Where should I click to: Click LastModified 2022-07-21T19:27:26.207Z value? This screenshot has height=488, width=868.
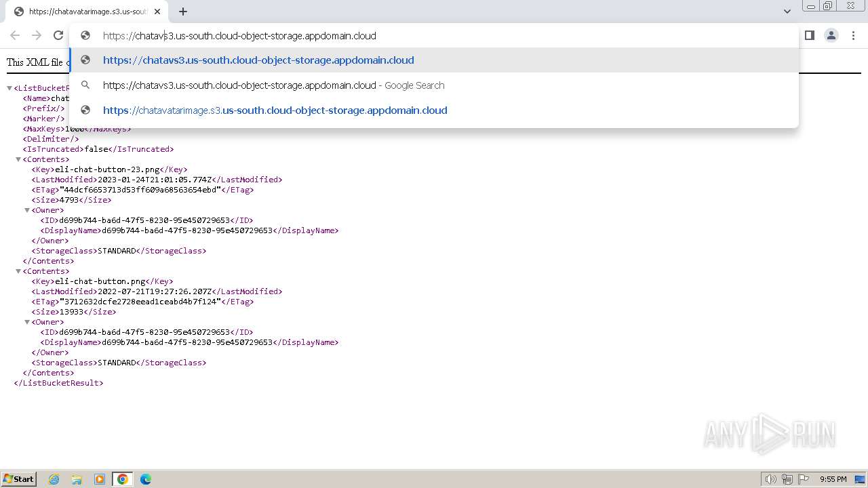155,291
